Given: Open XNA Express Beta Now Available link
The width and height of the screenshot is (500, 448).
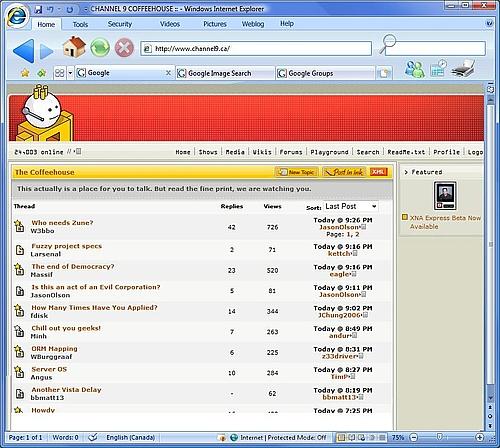Looking at the screenshot, I should [x=445, y=222].
